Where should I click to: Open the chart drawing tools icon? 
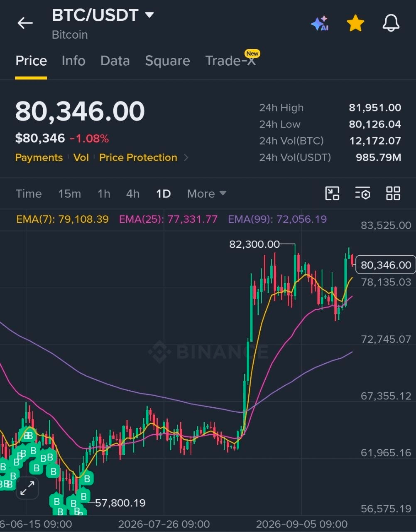tap(332, 193)
